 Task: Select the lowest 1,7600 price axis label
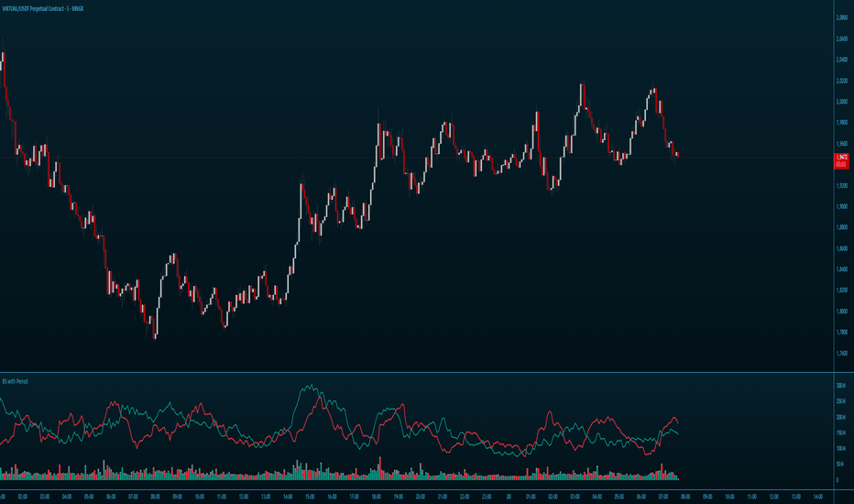point(841,353)
